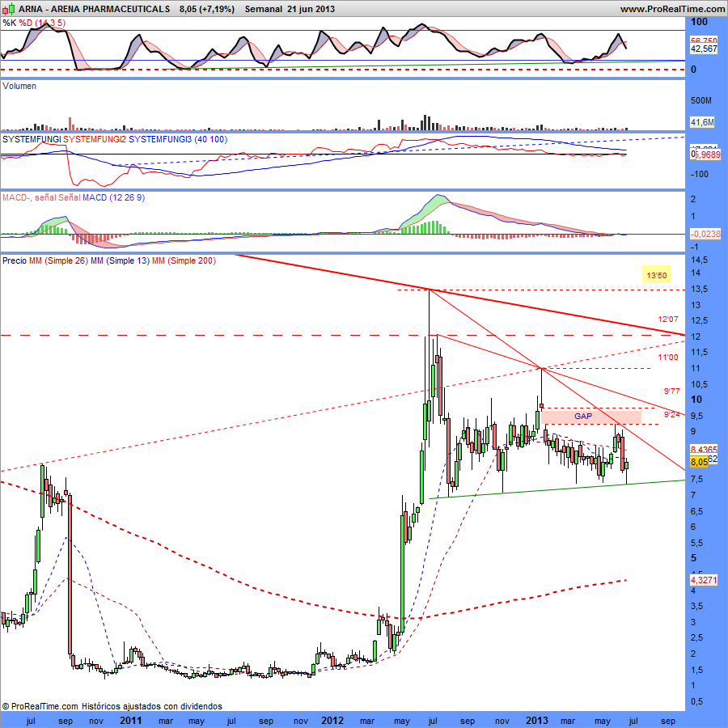Click the %K stochastic label
Viewport: 728px width, 728px height.
tap(9, 23)
